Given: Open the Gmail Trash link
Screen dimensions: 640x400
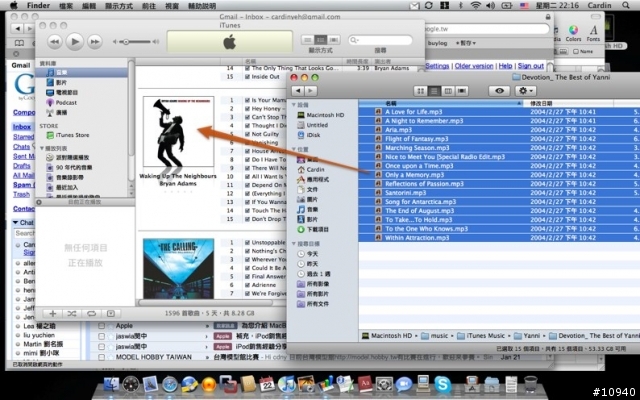Looking at the screenshot, I should [x=21, y=194].
